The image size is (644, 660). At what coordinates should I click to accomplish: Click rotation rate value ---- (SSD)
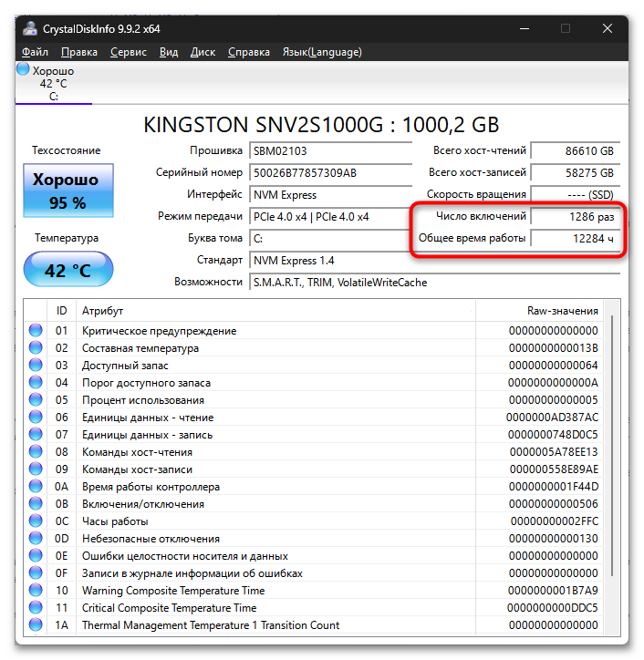point(576,194)
